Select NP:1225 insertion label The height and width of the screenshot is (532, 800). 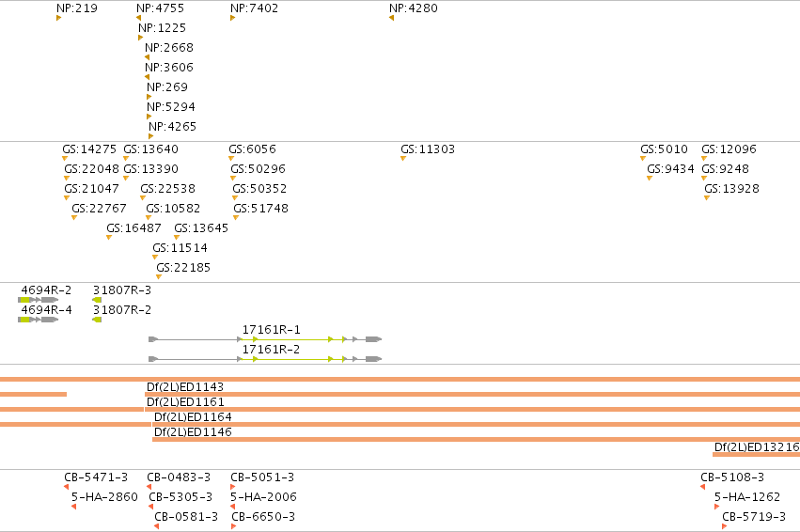point(163,28)
